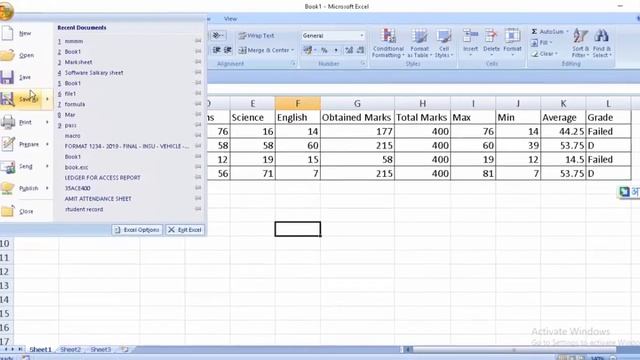This screenshot has height=360, width=640.
Task: Click Exit Excel button
Action: tap(185, 230)
